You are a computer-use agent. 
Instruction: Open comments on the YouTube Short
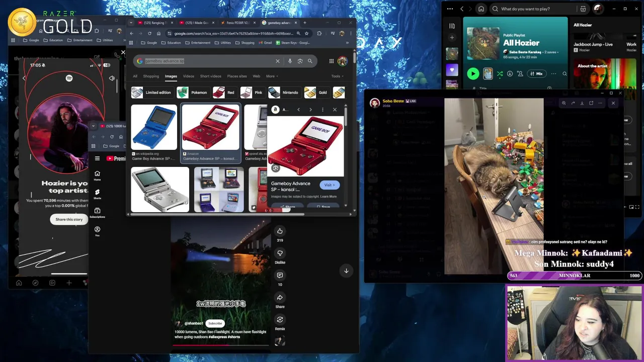[280, 276]
